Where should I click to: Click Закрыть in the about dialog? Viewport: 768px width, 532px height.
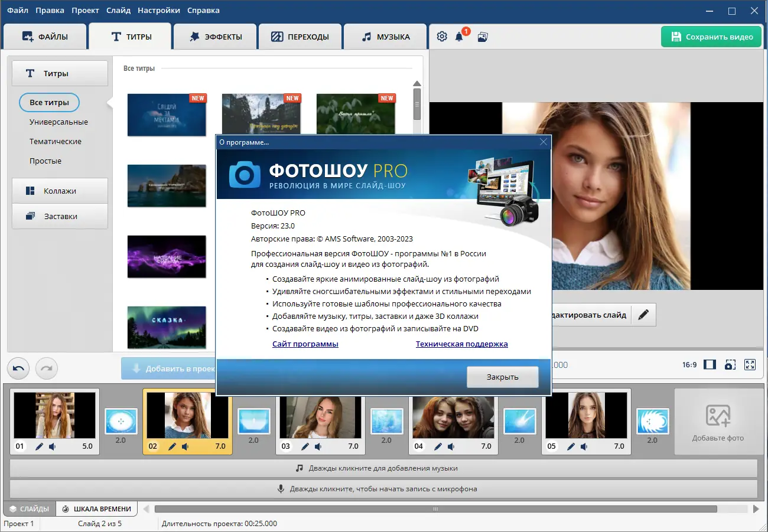point(503,377)
